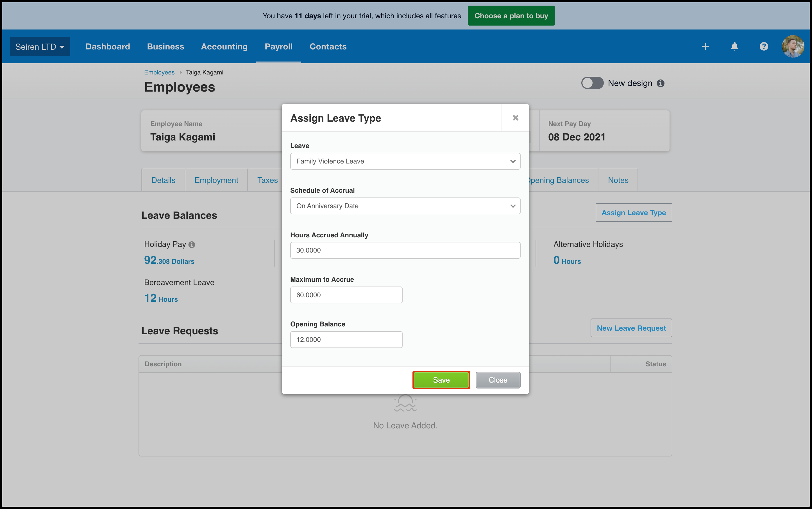Viewport: 812px width, 509px height.
Task: Click the plus add-new icon
Action: (705, 46)
